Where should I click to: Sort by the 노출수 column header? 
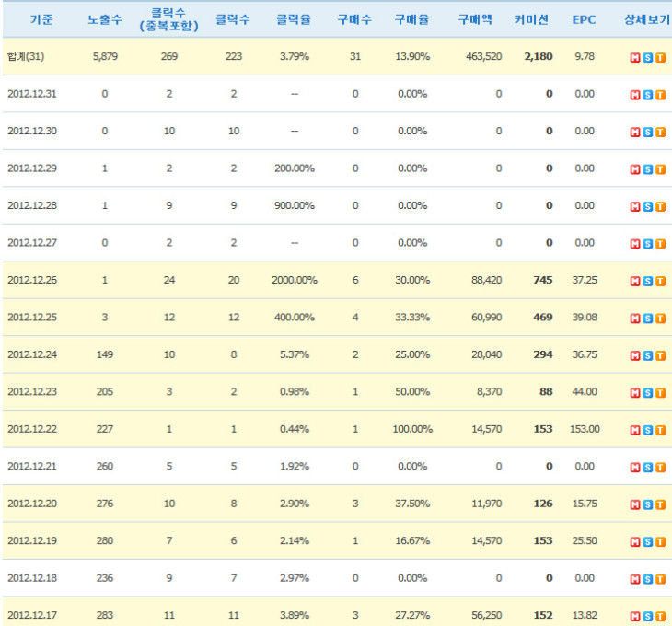point(104,19)
